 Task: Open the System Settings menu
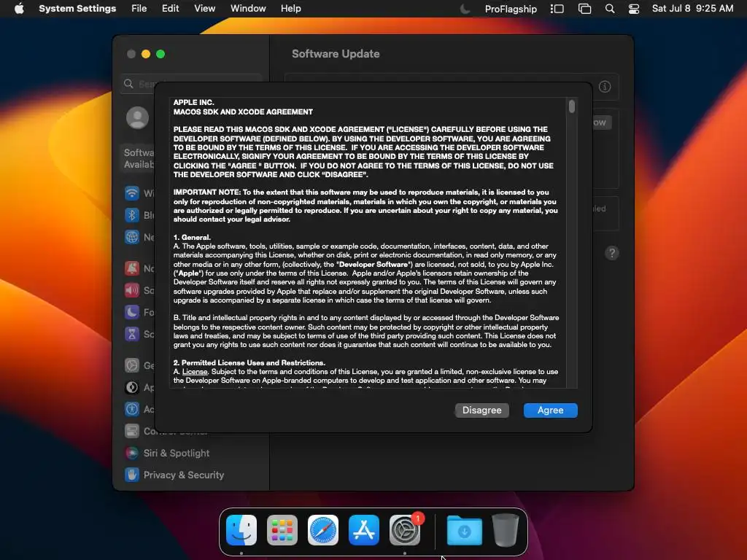coord(77,9)
